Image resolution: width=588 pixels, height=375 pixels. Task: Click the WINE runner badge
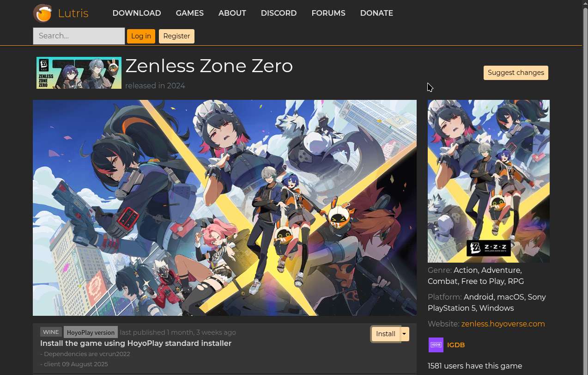51,332
